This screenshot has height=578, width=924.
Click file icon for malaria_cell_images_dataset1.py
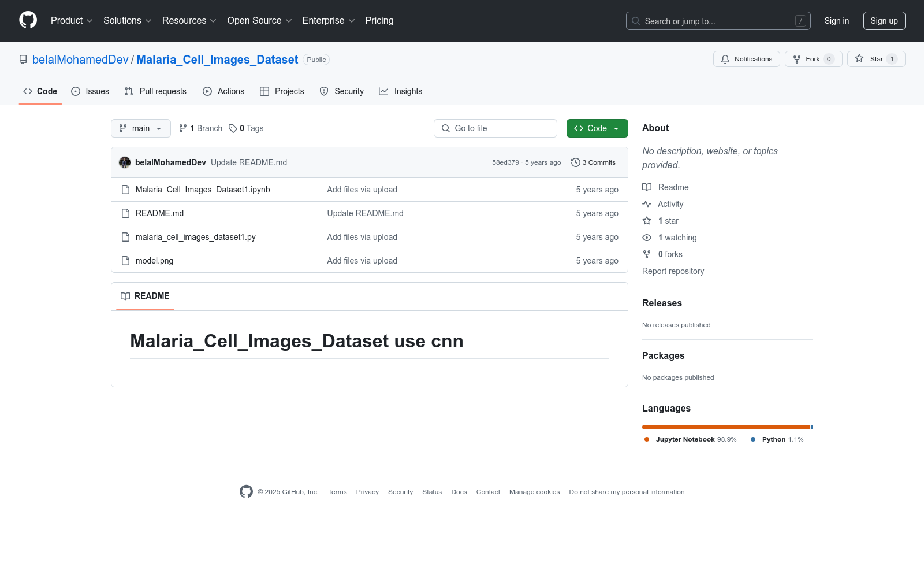[x=125, y=237]
